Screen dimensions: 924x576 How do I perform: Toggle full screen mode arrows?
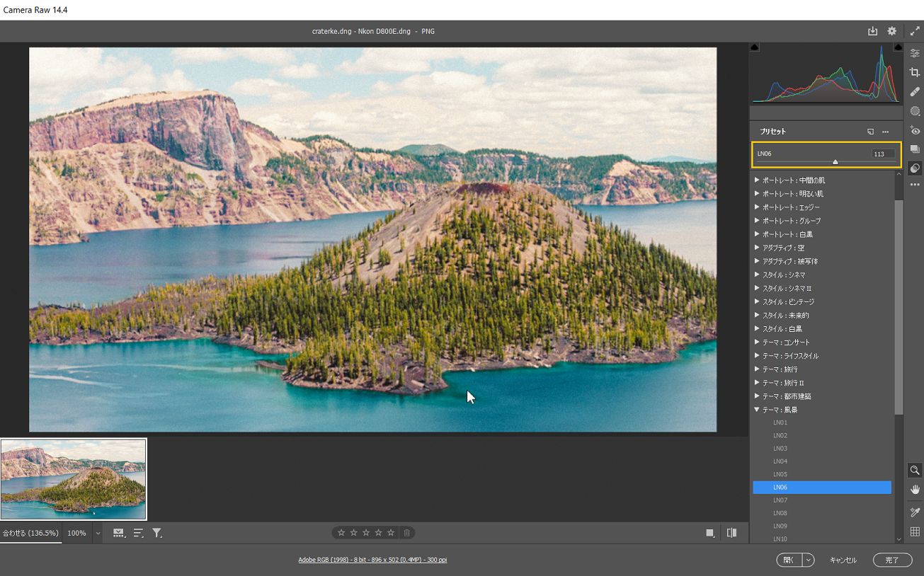pos(915,31)
